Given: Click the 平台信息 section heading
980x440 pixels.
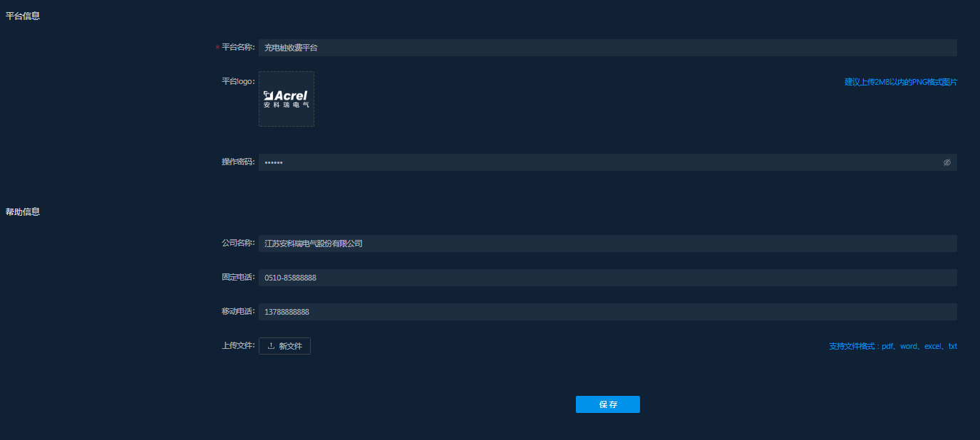Looking at the screenshot, I should pos(23,16).
